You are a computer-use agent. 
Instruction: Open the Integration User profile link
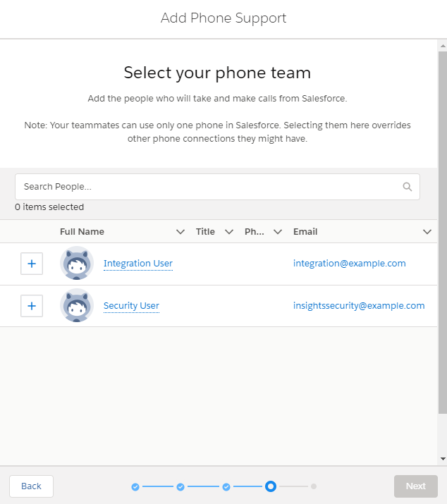[138, 264]
